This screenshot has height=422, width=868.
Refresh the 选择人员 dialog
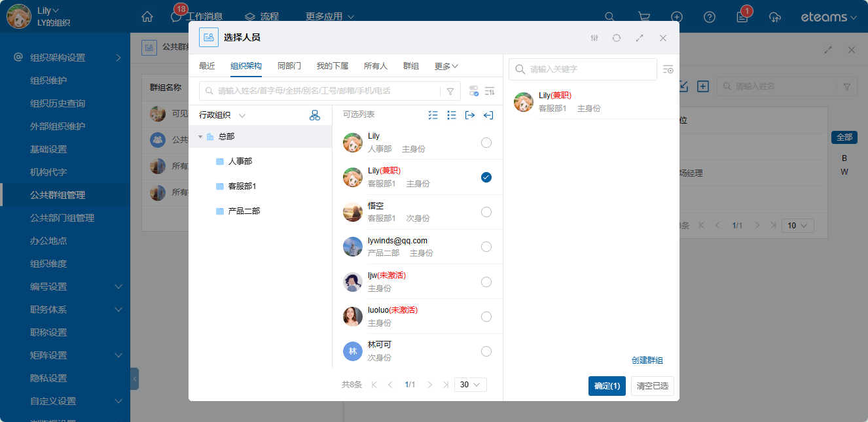click(x=617, y=38)
